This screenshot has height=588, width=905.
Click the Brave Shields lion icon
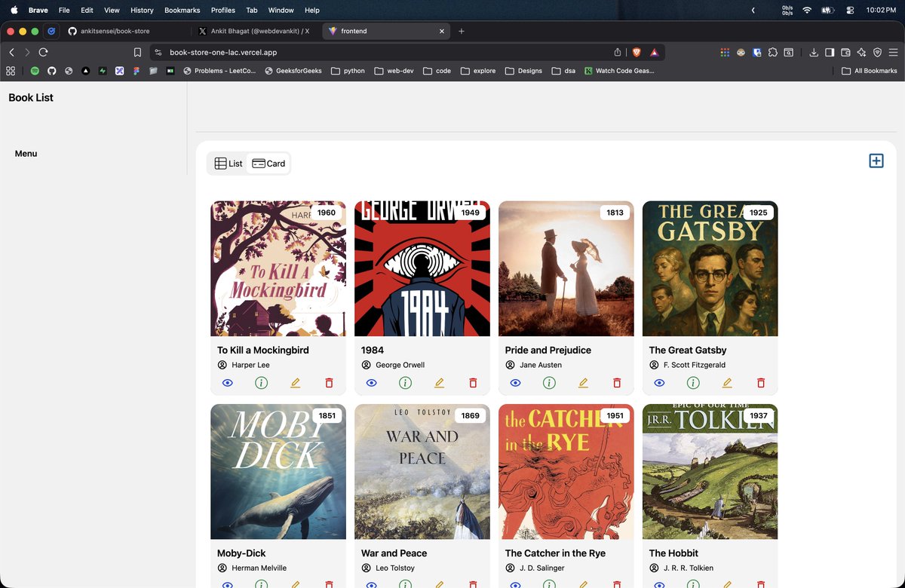[637, 52]
